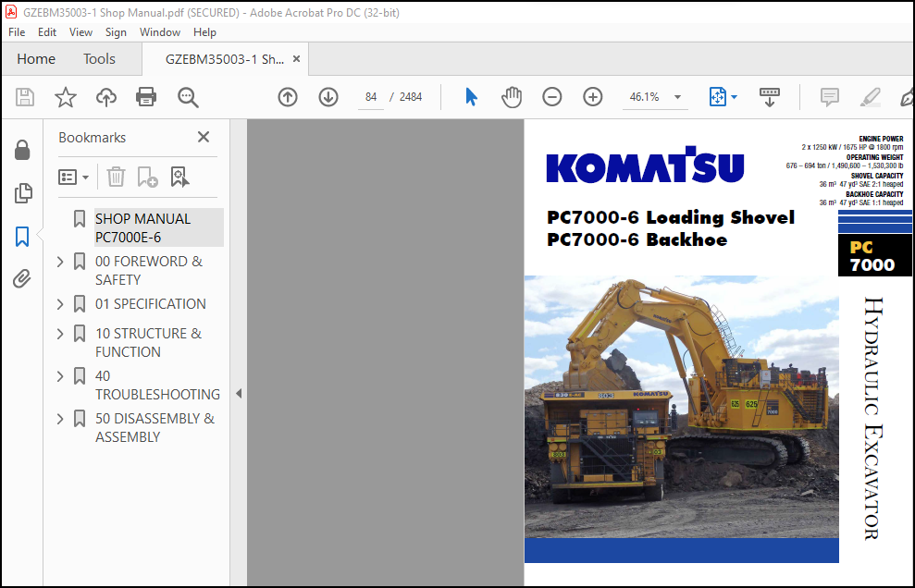Select the Highlight text tool
Viewport: 915px width, 588px height.
click(x=870, y=97)
